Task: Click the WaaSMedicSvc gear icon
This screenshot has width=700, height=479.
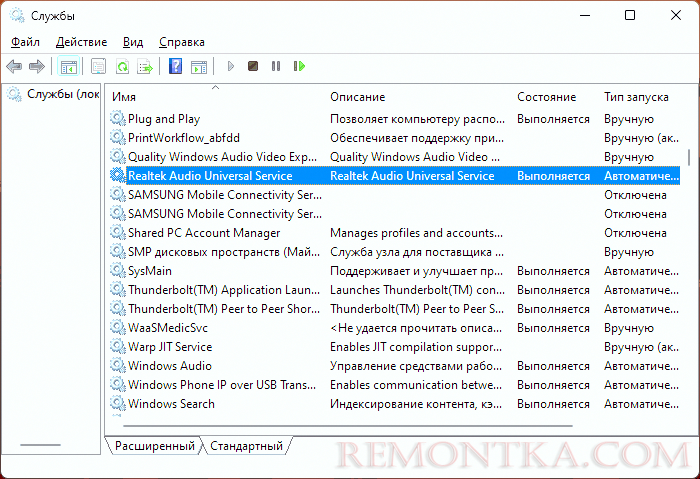Action: pyautogui.click(x=118, y=328)
